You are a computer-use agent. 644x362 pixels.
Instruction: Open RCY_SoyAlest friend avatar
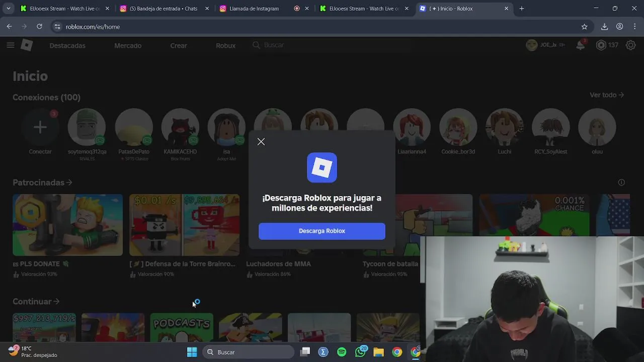click(x=550, y=127)
